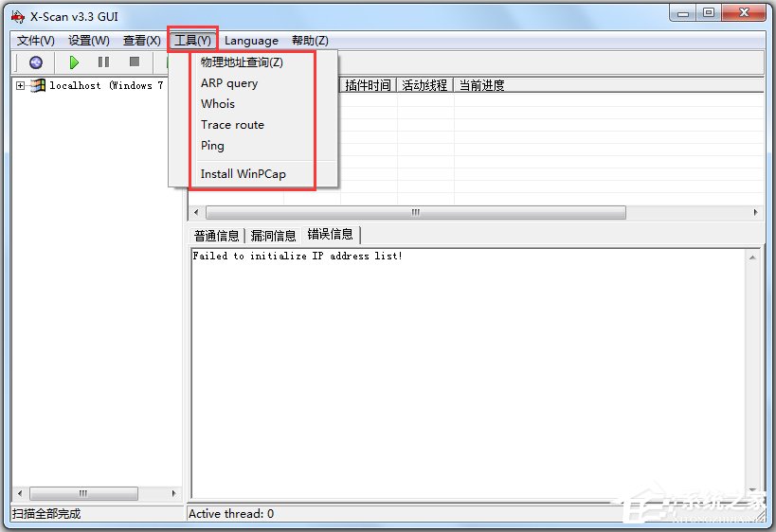776x532 pixels.
Task: Select the localhost Windows host icon
Action: click(38, 85)
